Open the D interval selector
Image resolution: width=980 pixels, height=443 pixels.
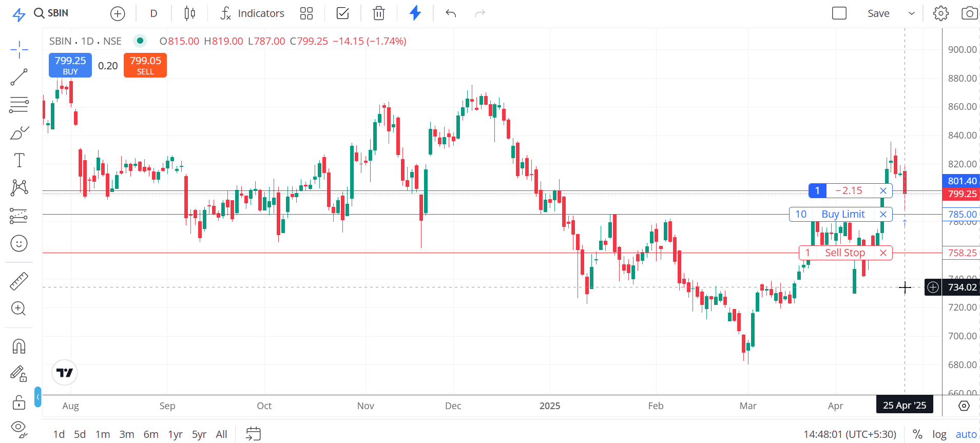coord(153,13)
